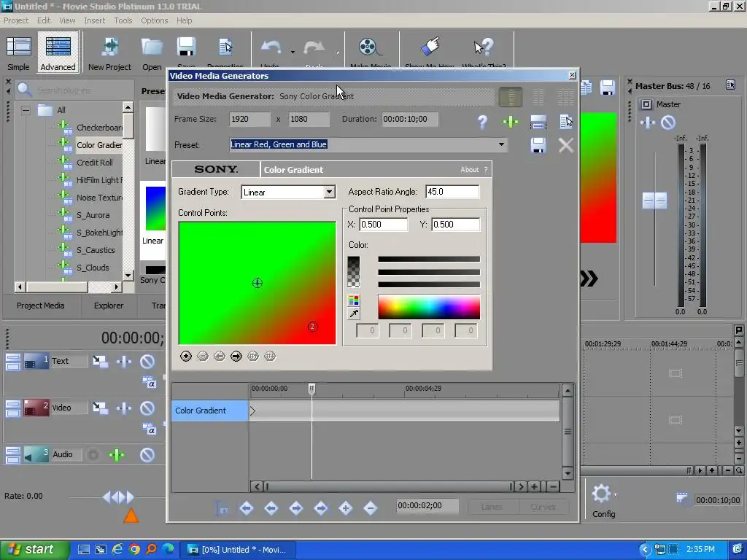Open the Project menu
The width and height of the screenshot is (747, 560).
click(x=16, y=20)
